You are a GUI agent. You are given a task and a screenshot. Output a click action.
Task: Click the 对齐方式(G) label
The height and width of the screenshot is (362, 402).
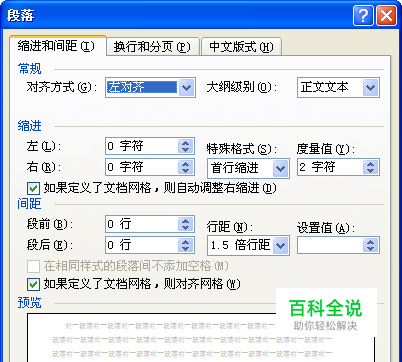pos(62,87)
